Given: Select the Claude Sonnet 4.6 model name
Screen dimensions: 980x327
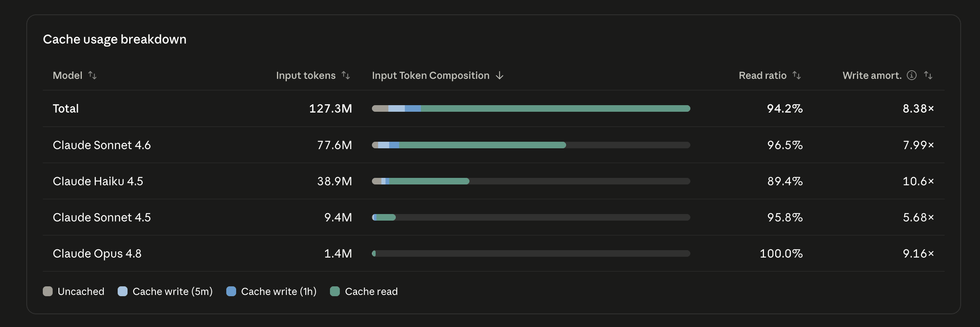Looking at the screenshot, I should (x=102, y=145).
